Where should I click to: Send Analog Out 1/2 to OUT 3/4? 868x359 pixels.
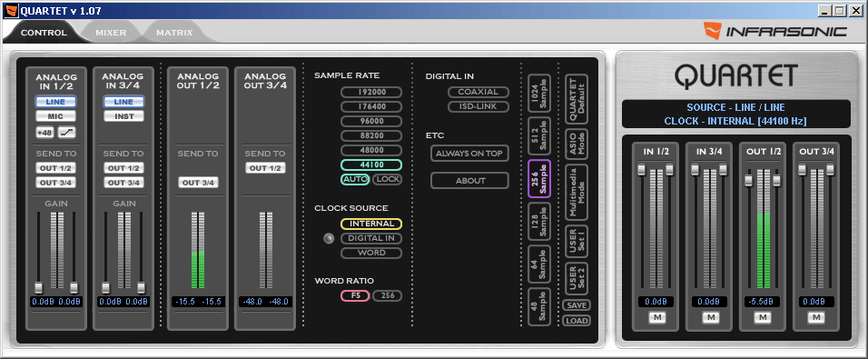(198, 183)
